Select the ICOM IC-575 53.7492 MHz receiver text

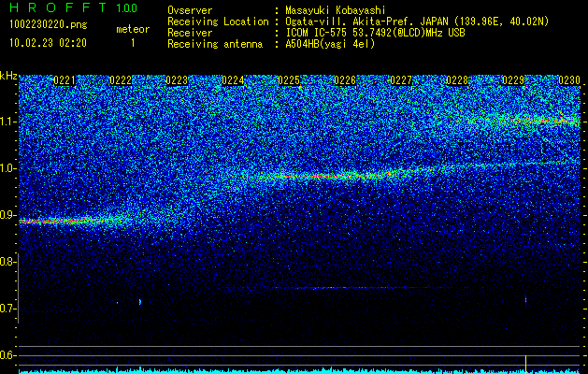coord(375,33)
